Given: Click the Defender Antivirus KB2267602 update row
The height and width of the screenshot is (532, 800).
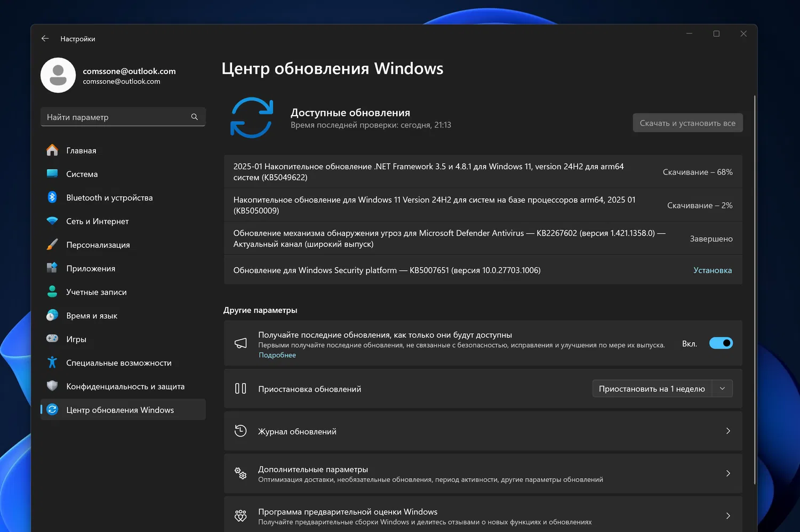Looking at the screenshot, I should click(x=483, y=238).
